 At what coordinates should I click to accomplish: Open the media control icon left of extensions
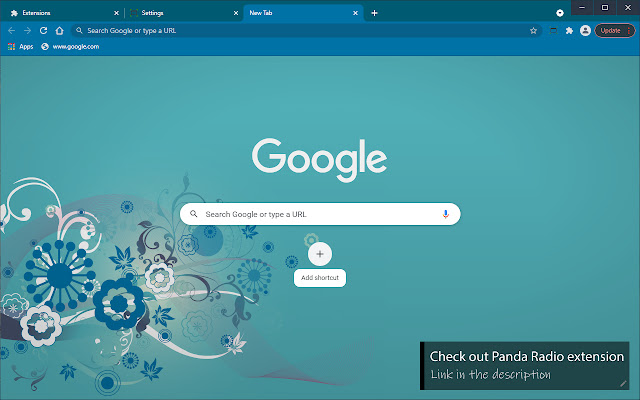[553, 31]
